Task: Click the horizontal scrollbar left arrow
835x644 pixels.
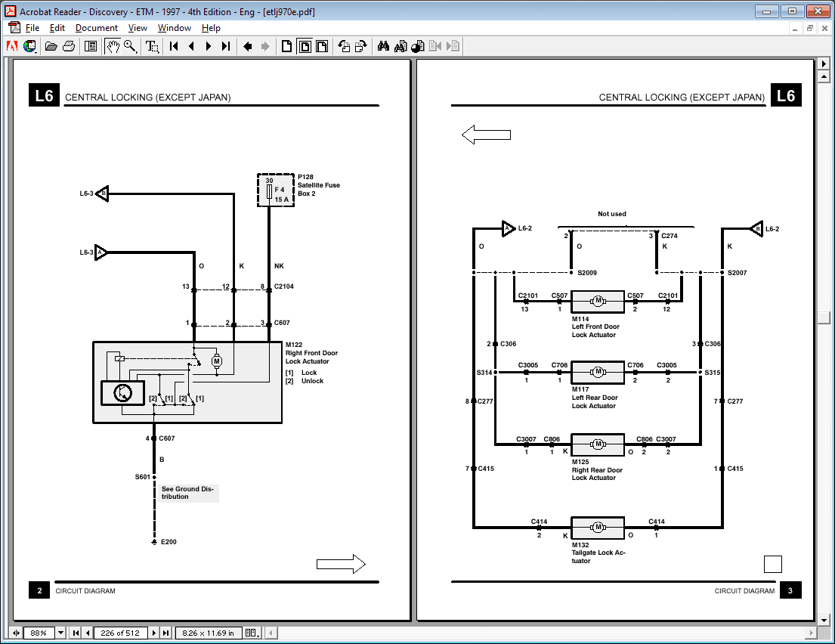Action: (271, 633)
